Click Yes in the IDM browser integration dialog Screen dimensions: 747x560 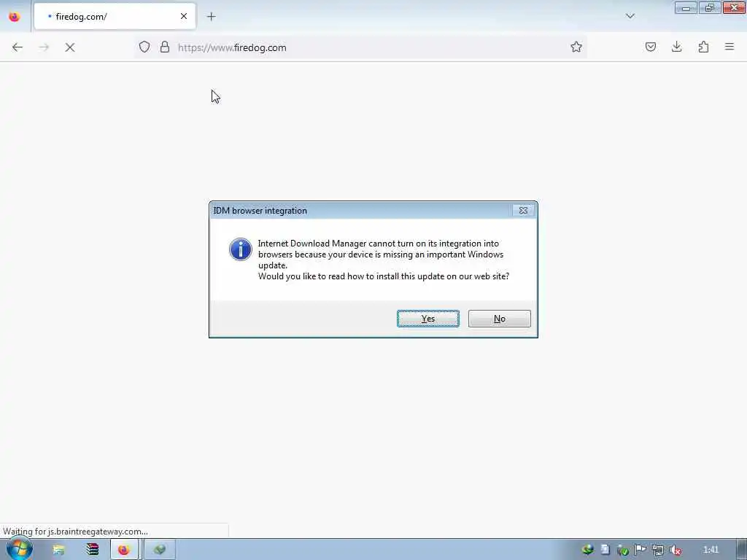click(x=427, y=319)
